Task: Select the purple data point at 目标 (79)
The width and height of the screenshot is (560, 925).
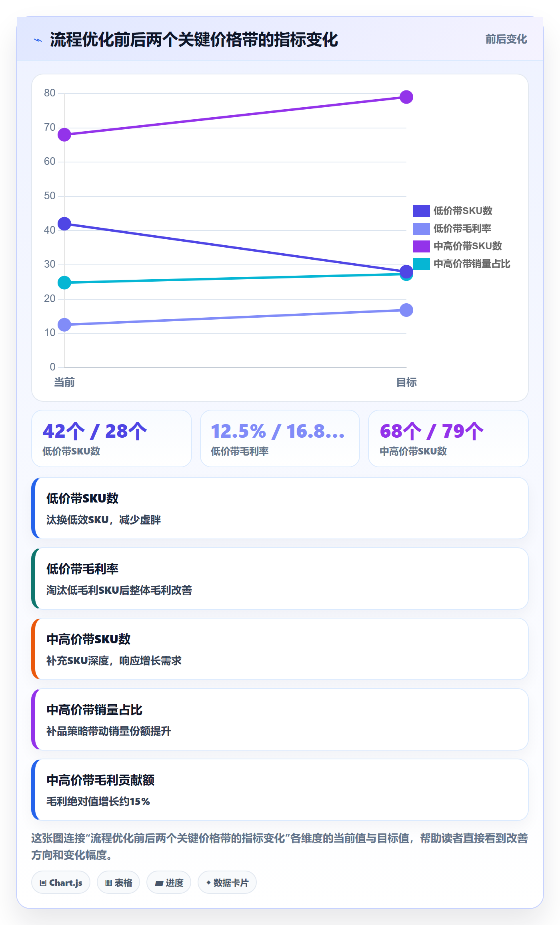Action: (x=406, y=97)
